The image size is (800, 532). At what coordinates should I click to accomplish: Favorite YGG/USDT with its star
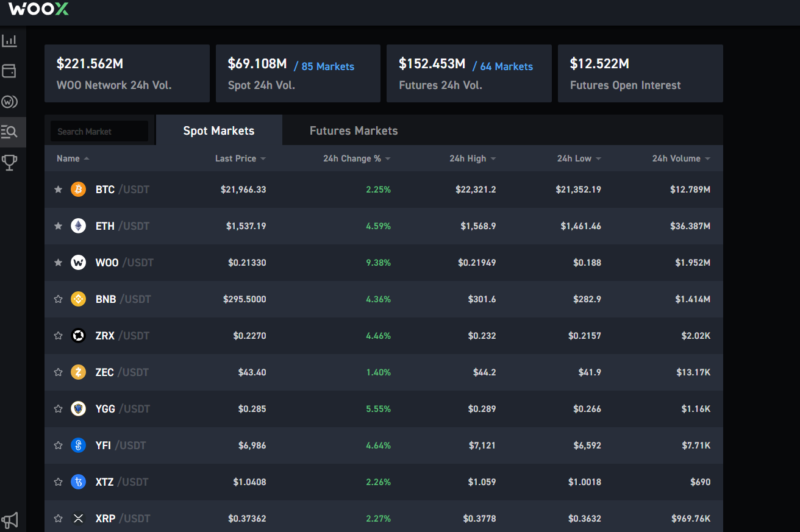[59, 409]
